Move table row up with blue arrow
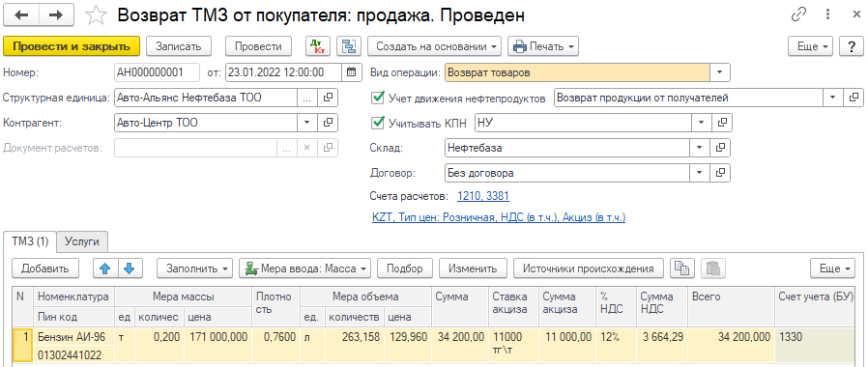Screen dimensions: 868x367 click(x=105, y=268)
